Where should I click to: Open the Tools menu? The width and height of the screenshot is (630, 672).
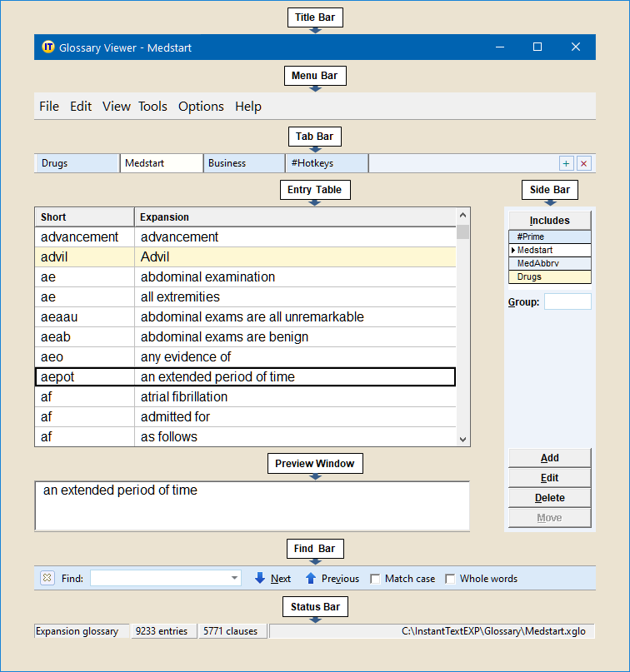click(x=152, y=107)
